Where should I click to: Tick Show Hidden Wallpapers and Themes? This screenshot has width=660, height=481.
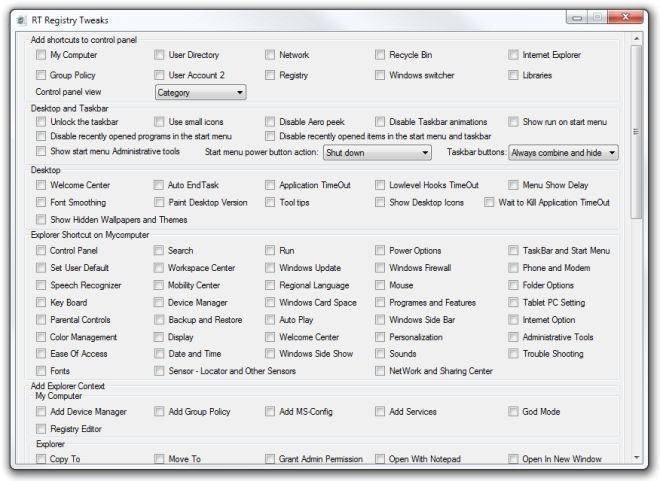pyautogui.click(x=41, y=219)
